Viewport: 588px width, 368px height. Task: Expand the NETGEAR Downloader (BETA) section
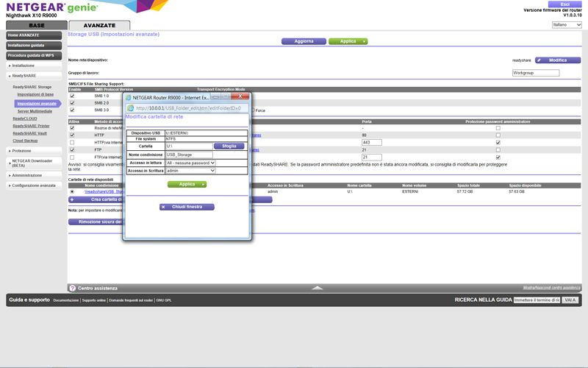coord(34,163)
